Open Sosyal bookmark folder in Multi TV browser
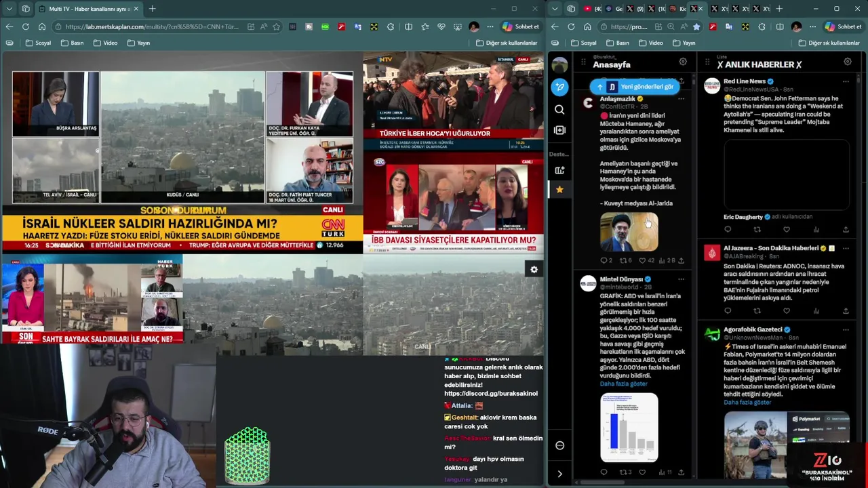The height and width of the screenshot is (488, 868). 38,43
